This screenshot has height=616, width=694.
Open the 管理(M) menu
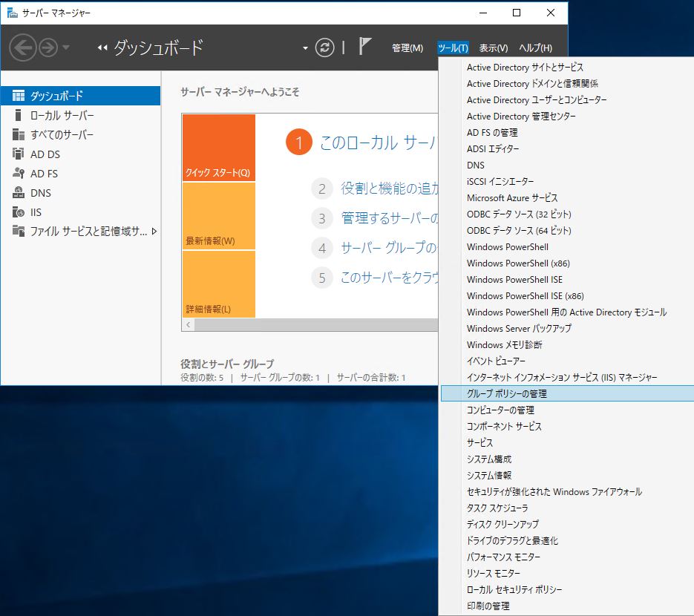click(407, 48)
